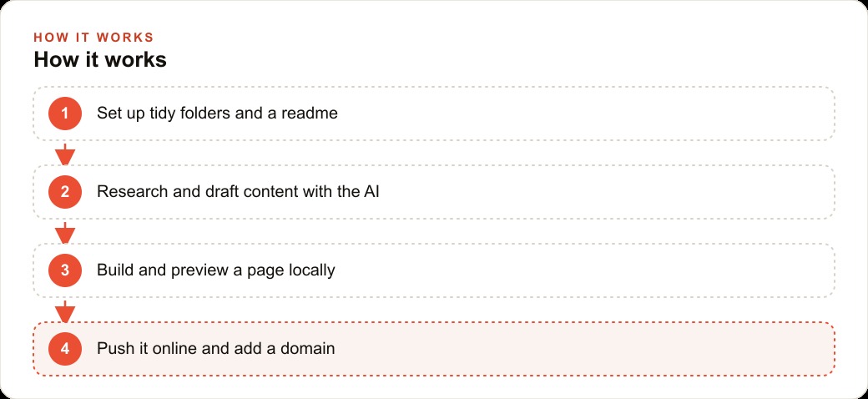Select the step 4 number badge
The width and height of the screenshot is (868, 399).
(x=65, y=349)
